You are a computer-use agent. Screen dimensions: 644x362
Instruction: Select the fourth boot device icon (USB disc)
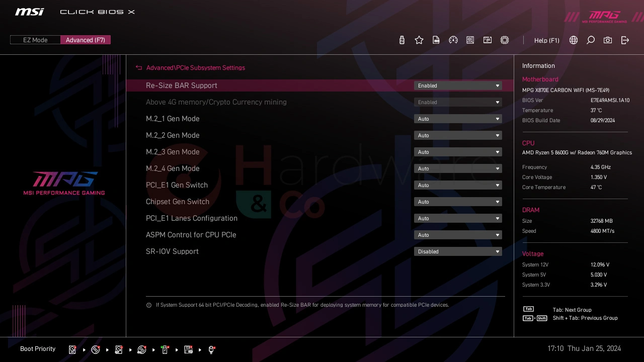pyautogui.click(x=142, y=349)
